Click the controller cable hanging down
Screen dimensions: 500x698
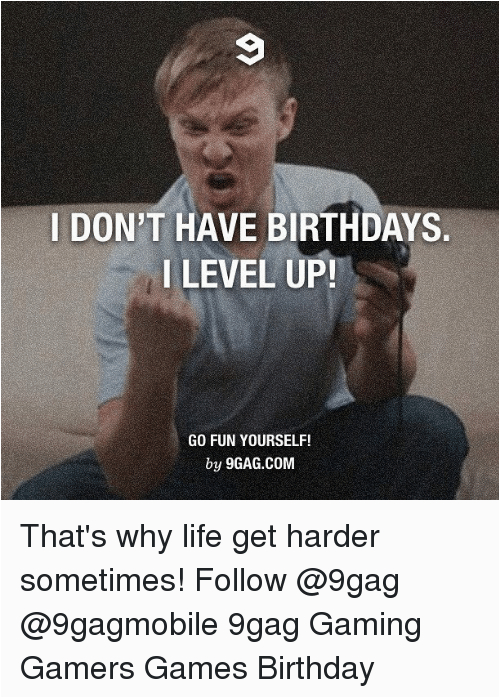tap(401, 338)
